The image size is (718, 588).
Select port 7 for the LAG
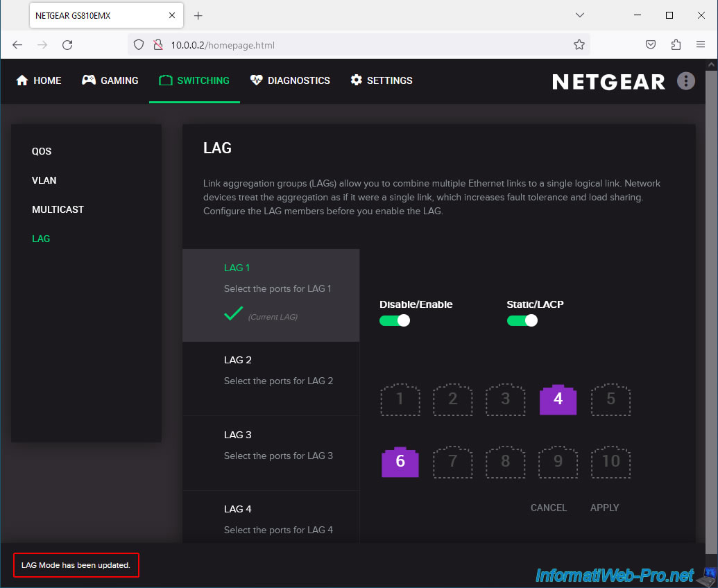[452, 462]
